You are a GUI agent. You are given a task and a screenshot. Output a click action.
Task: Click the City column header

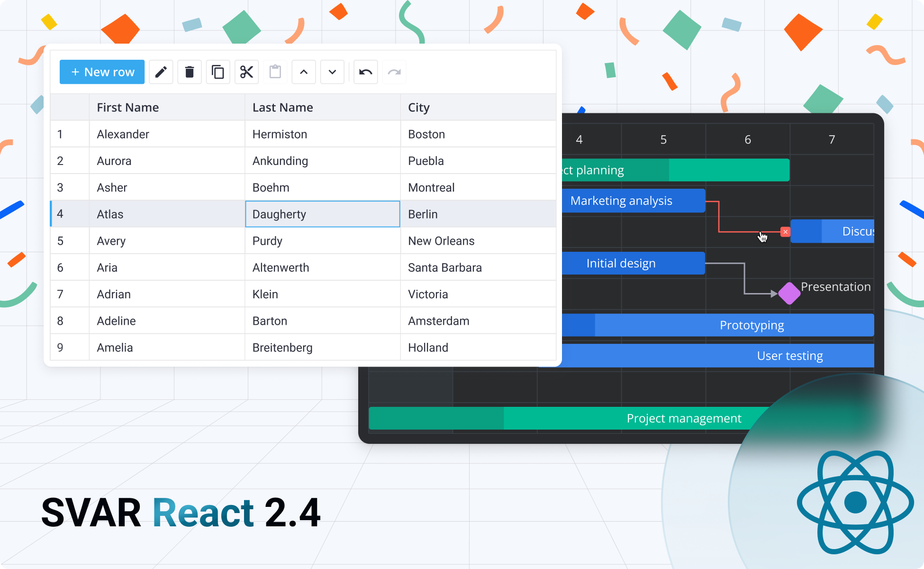[x=418, y=107]
